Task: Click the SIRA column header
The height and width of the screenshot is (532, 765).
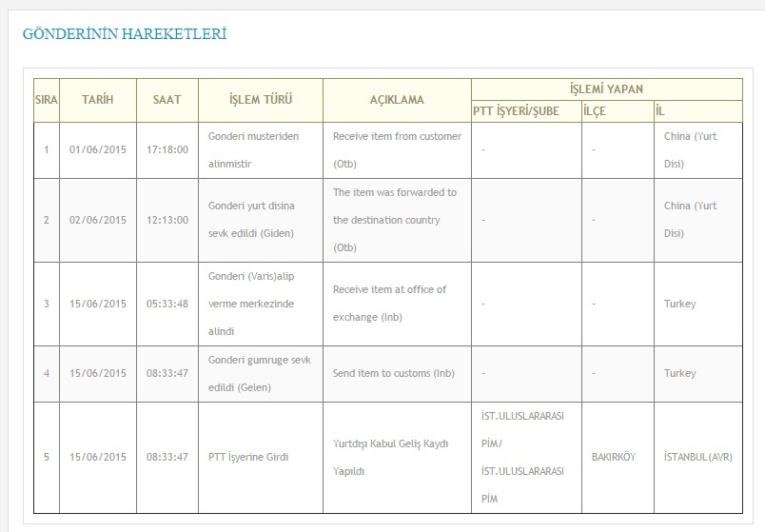Action: coord(47,100)
